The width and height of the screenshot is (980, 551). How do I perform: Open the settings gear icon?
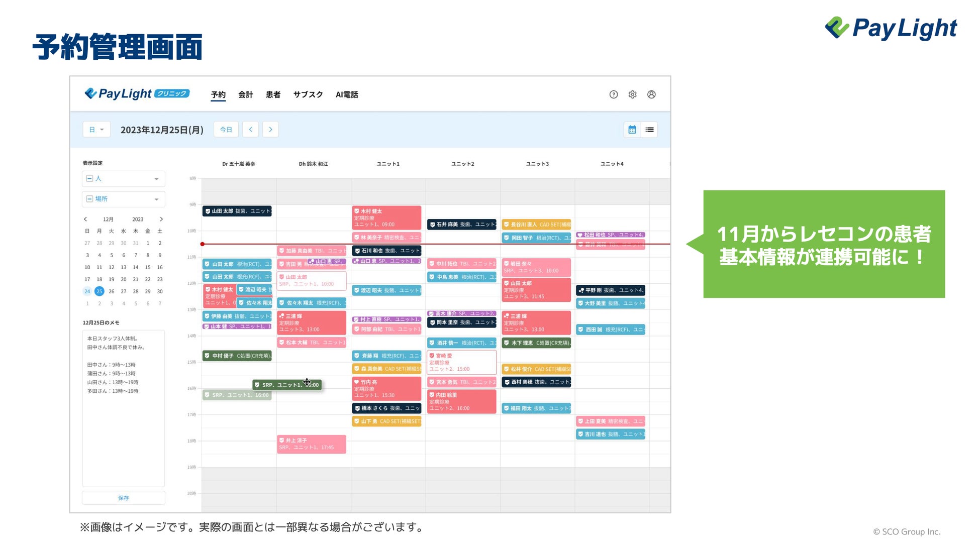coord(632,94)
